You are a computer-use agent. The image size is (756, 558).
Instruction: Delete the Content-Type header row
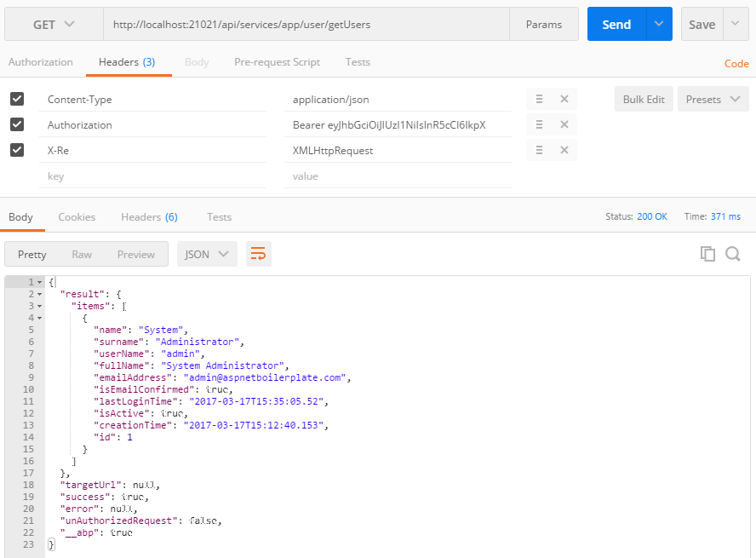point(564,99)
